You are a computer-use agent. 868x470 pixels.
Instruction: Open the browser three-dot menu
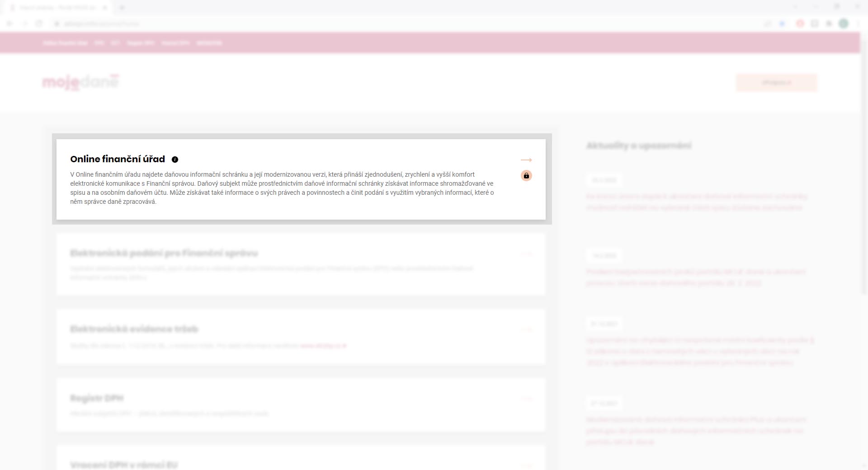point(858,23)
